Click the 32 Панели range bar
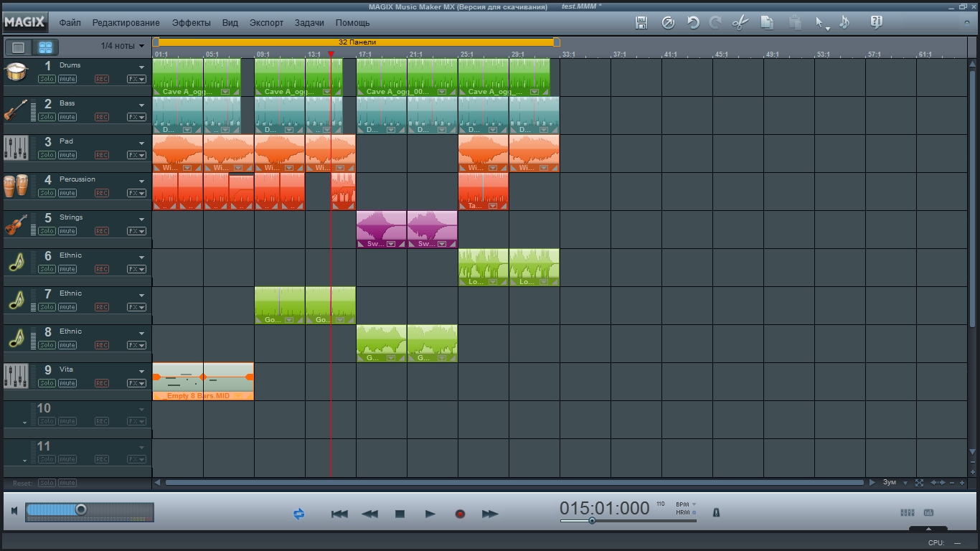Image resolution: width=980 pixels, height=551 pixels. pyautogui.click(x=357, y=42)
